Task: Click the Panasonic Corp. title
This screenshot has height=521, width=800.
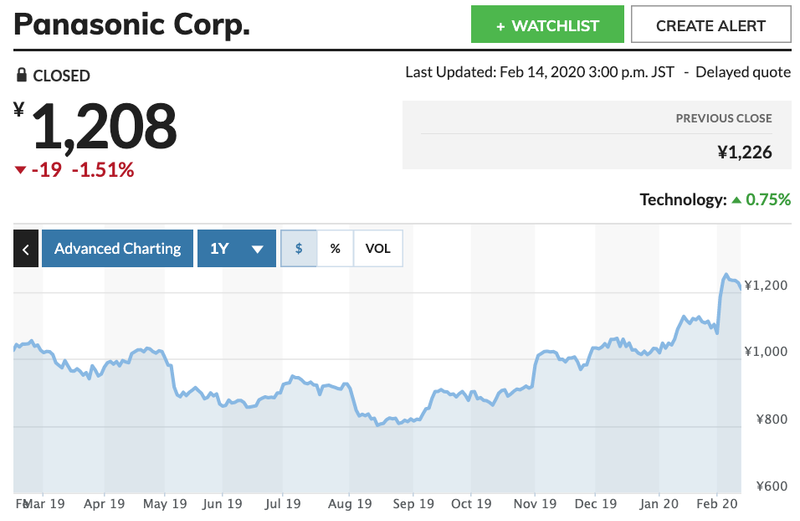Action: point(132,24)
